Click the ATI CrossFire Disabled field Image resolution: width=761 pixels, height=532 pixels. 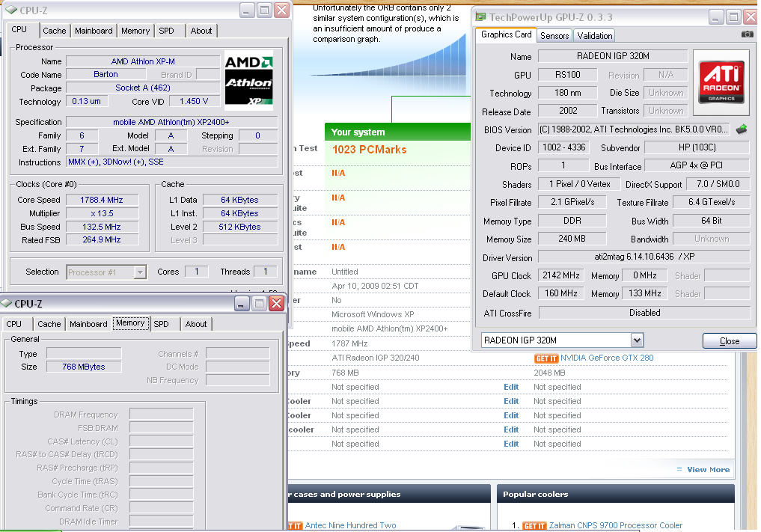point(644,313)
